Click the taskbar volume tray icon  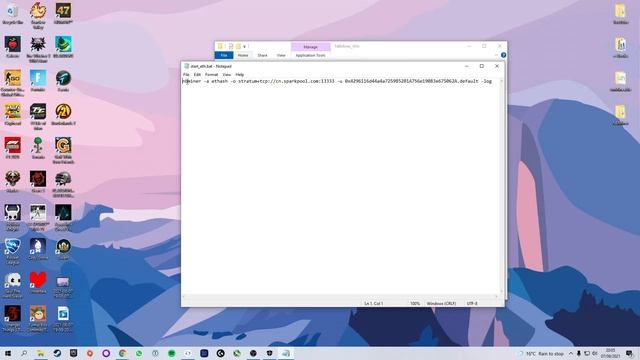[x=595, y=353]
